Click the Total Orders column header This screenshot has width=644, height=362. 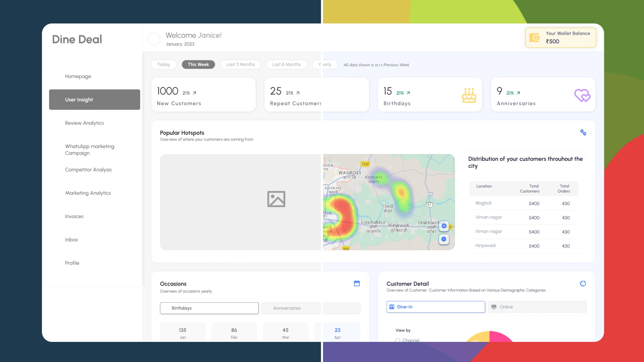point(564,189)
